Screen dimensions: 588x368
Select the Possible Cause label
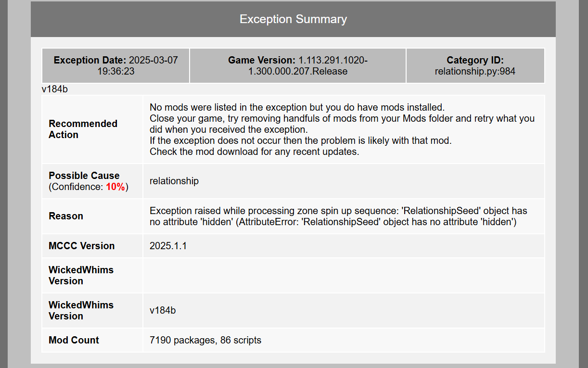[x=84, y=176]
